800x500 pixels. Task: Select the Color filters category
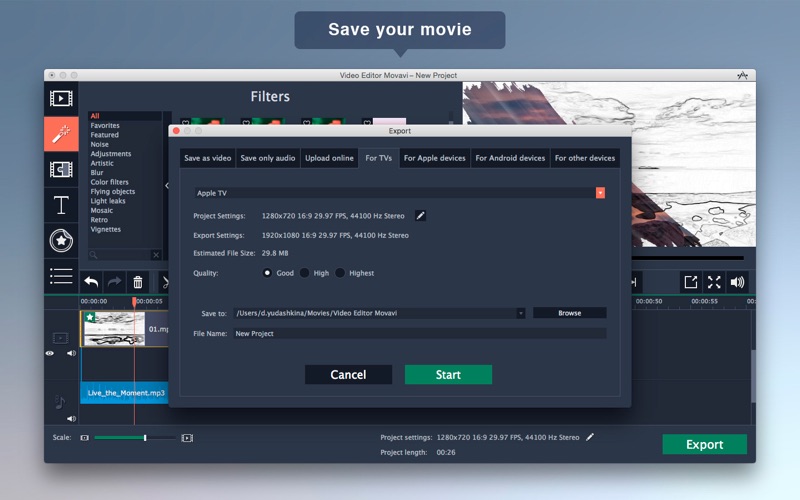tap(110, 182)
